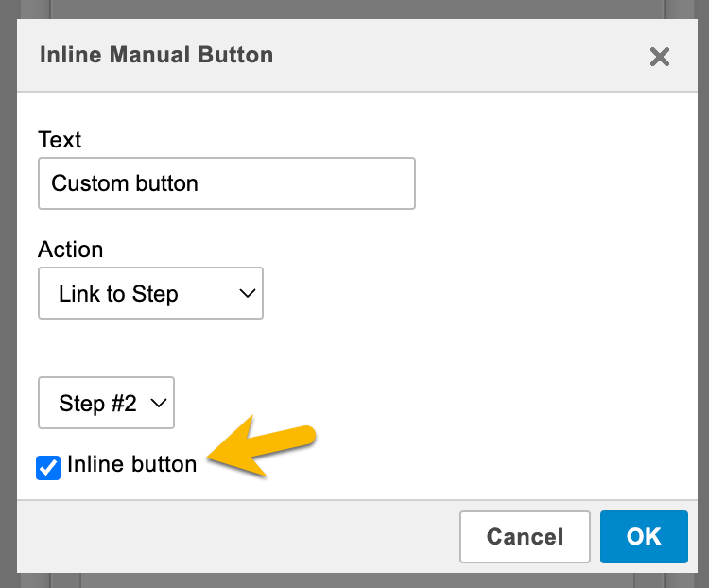Click the "Inline button" checkbox label text
709x588 pixels.
point(131,464)
